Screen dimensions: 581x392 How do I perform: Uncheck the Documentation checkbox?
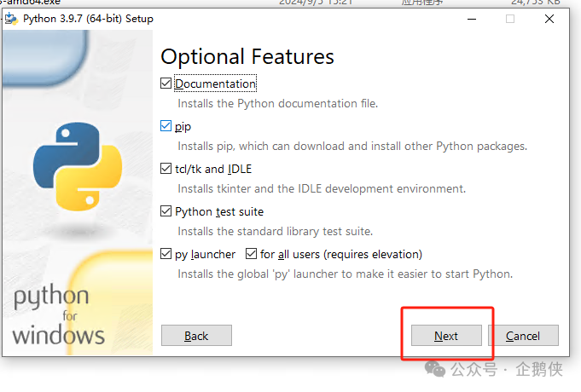coord(166,84)
